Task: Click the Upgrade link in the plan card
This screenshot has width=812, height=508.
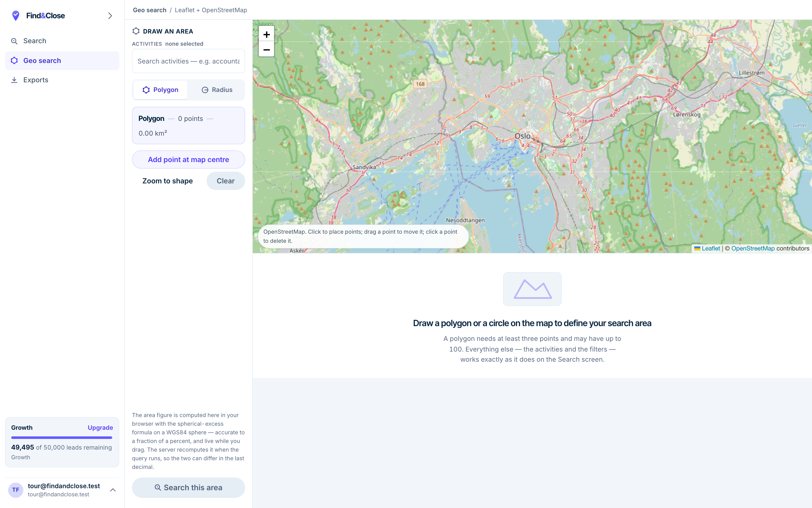Action: point(100,428)
